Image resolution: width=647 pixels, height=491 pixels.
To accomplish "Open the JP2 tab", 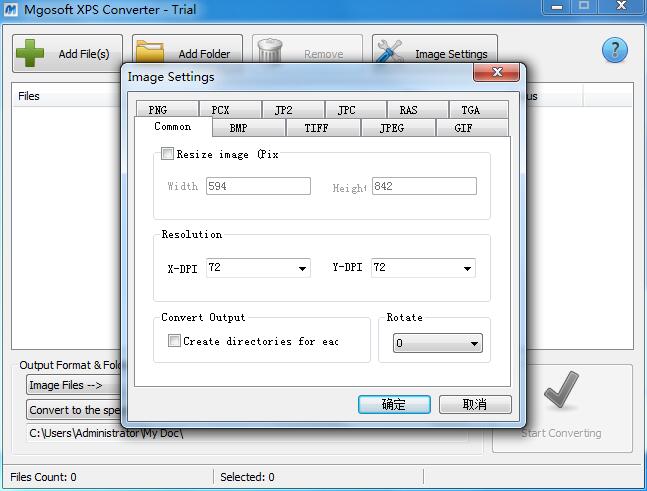I will click(x=293, y=109).
